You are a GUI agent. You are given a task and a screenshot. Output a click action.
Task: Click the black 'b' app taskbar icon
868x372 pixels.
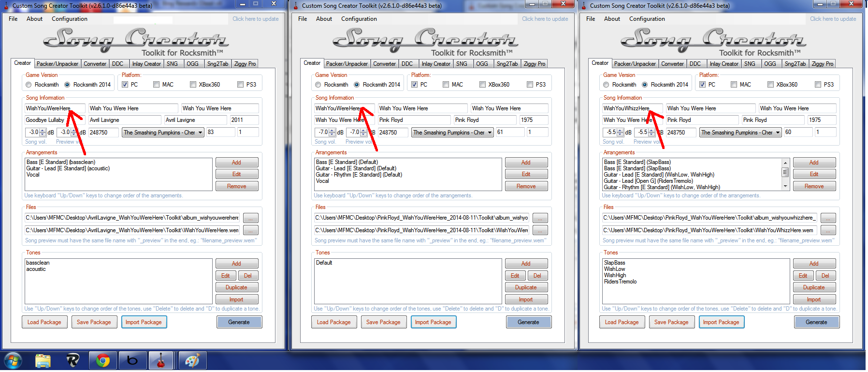tap(132, 361)
